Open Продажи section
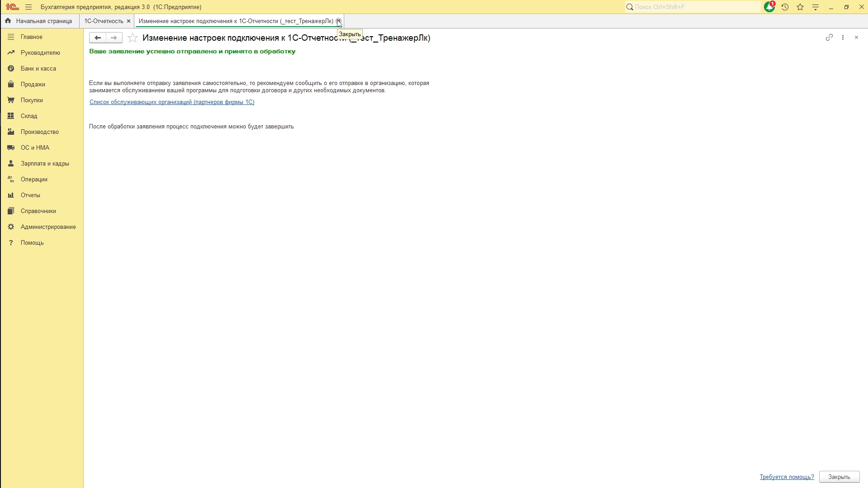 42,85
